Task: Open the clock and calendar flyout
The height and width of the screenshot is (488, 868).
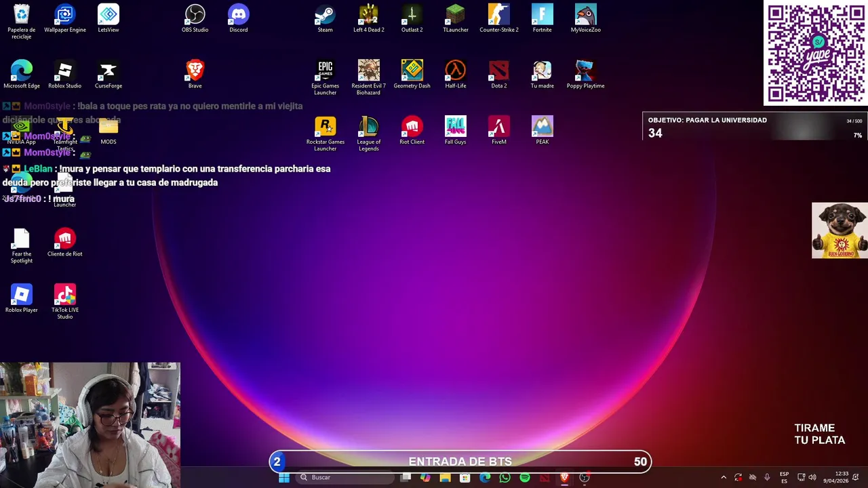Action: [x=835, y=478]
